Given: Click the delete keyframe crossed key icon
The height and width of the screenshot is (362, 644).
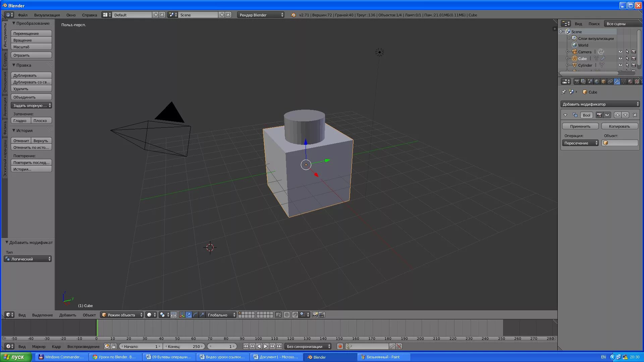Looking at the screenshot, I should pyautogui.click(x=399, y=346).
